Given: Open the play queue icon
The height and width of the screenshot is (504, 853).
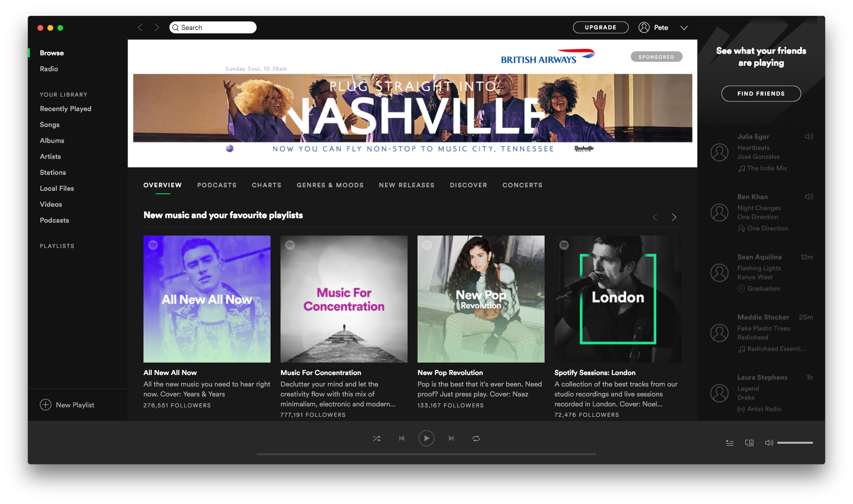Looking at the screenshot, I should point(730,443).
